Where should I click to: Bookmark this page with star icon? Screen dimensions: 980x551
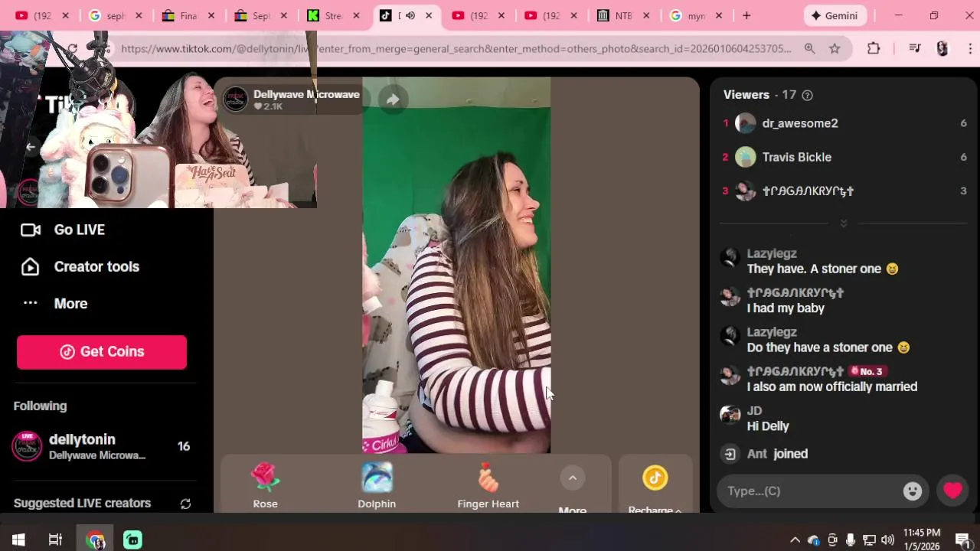click(835, 48)
